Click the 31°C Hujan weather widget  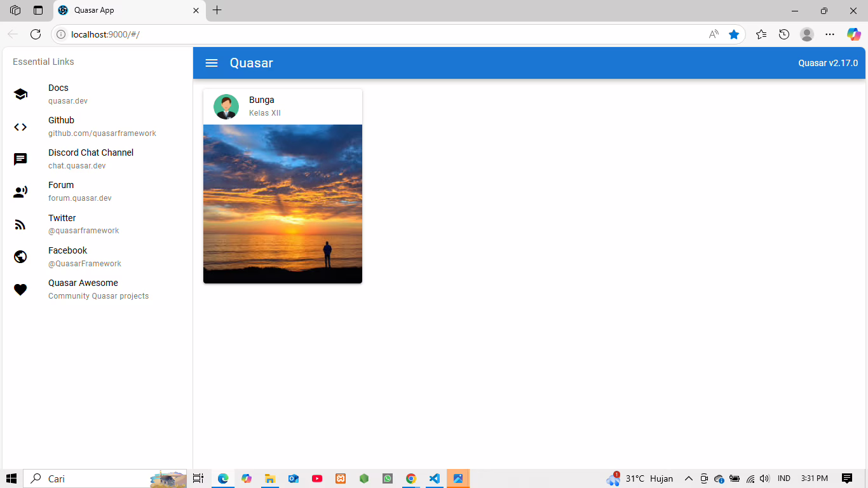click(640, 478)
